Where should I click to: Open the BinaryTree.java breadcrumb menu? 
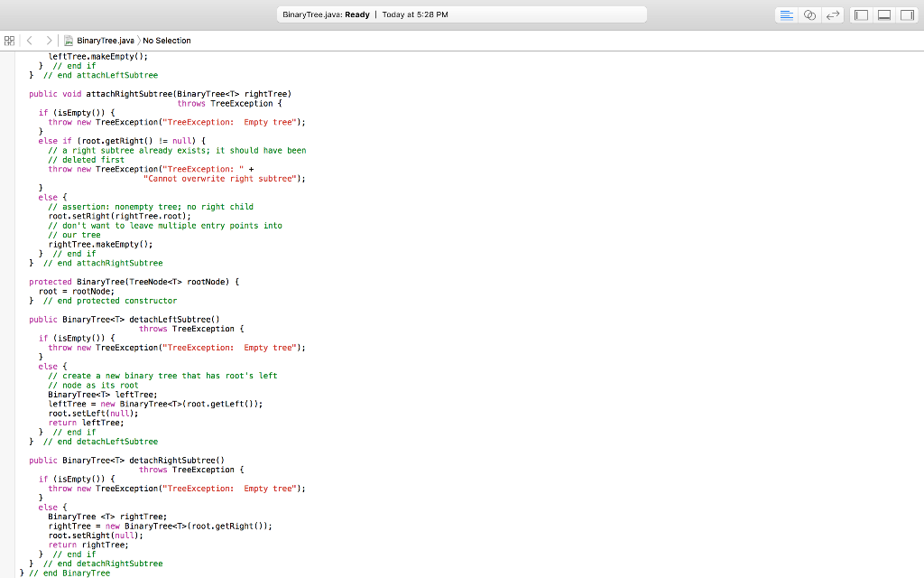pos(106,40)
